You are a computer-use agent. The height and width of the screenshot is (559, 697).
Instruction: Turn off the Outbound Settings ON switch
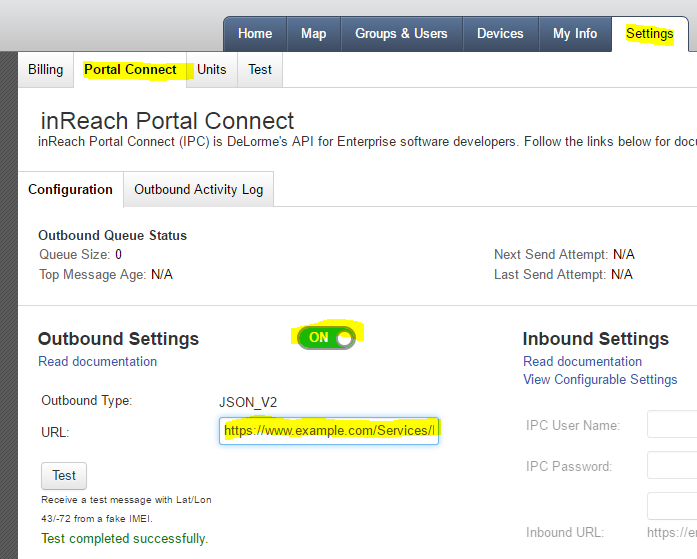(327, 338)
